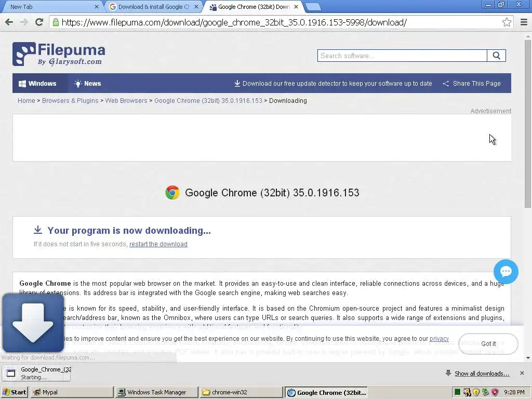Click the Your program is now downloading heading

129,231
